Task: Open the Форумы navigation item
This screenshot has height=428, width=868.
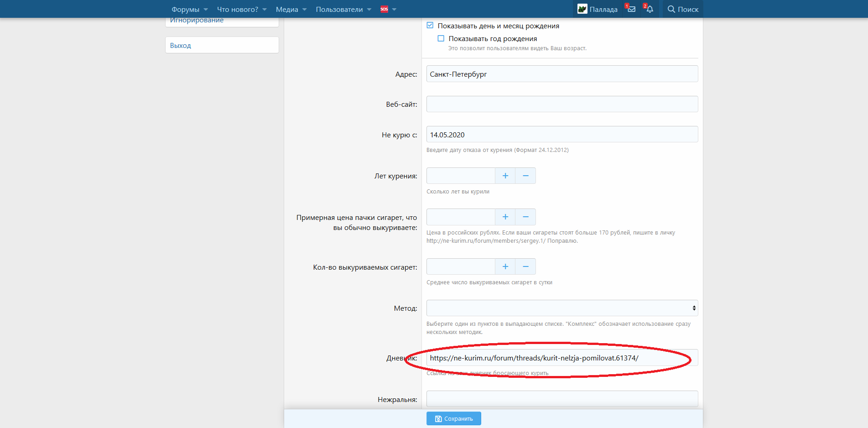Action: [185, 9]
